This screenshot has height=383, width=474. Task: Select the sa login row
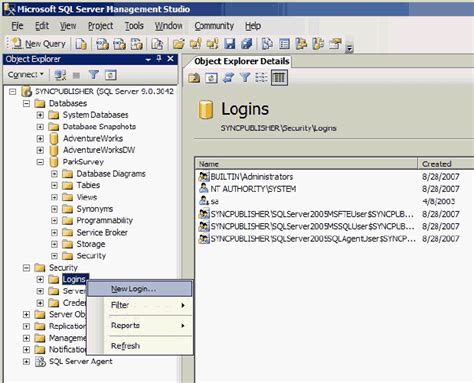(x=329, y=201)
